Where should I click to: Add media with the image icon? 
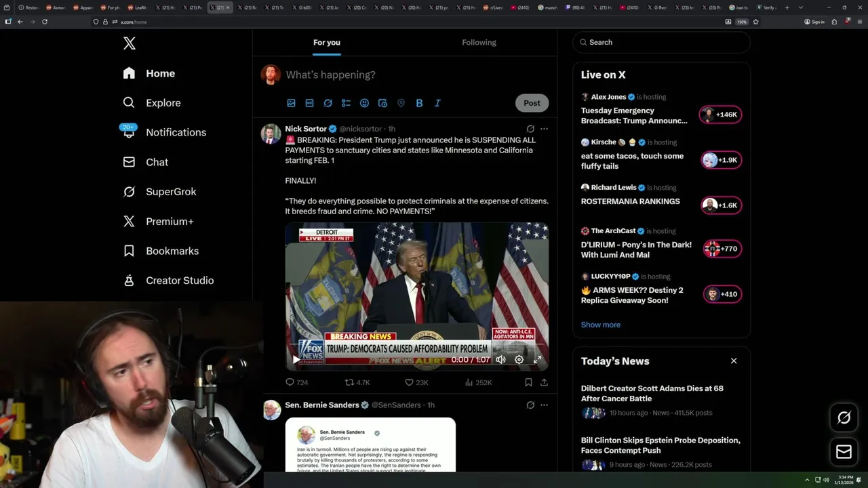pos(291,103)
